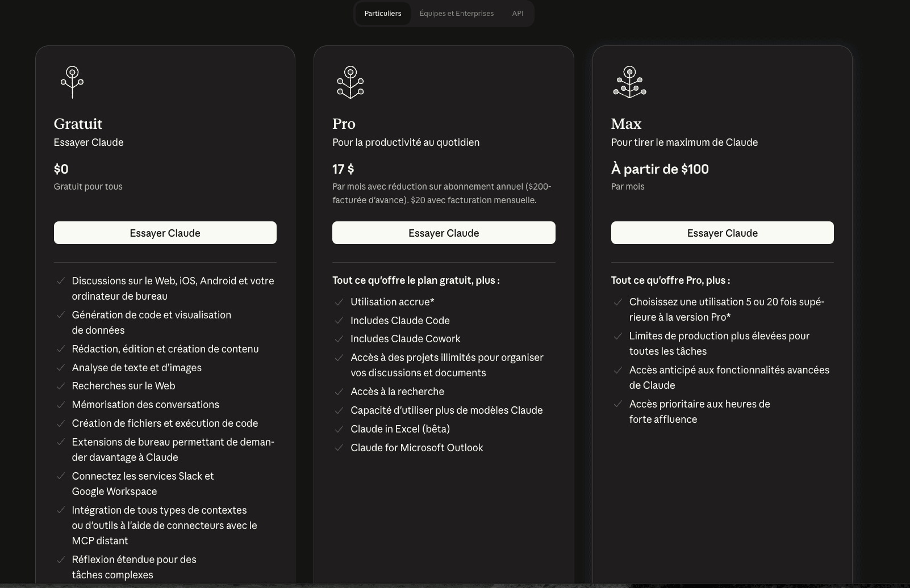This screenshot has width=910, height=588.
Task: Click the À partir de $100 price
Action: 660,169
